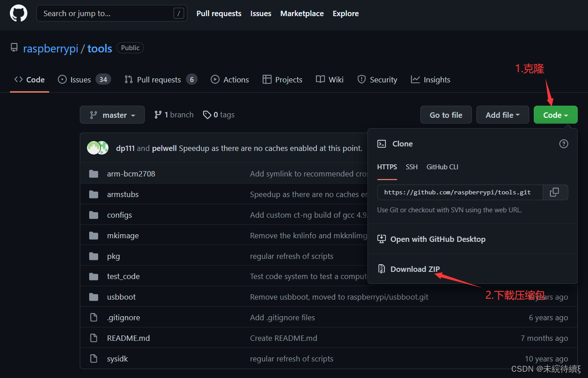View the 1 branch link
The width and height of the screenshot is (588, 378).
coord(174,115)
